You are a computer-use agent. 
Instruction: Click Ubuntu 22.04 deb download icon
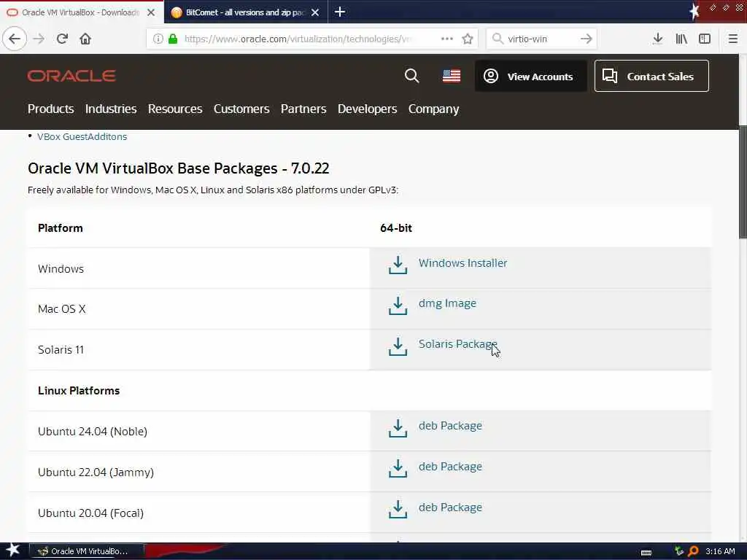[398, 469]
